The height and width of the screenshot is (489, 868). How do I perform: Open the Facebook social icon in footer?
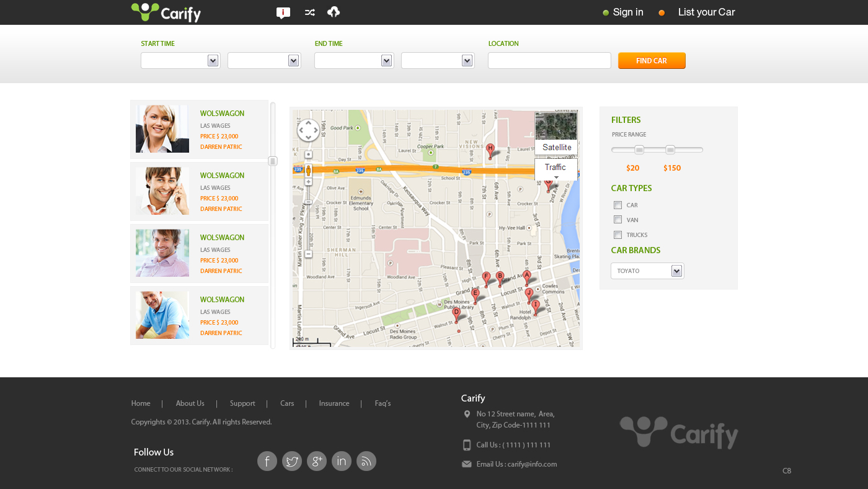click(x=267, y=461)
